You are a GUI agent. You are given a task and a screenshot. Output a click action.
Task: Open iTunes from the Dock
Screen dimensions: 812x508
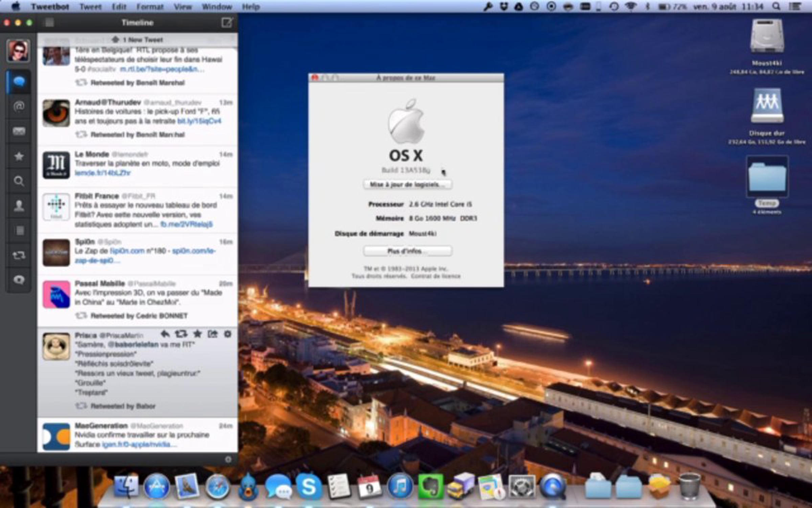(400, 487)
